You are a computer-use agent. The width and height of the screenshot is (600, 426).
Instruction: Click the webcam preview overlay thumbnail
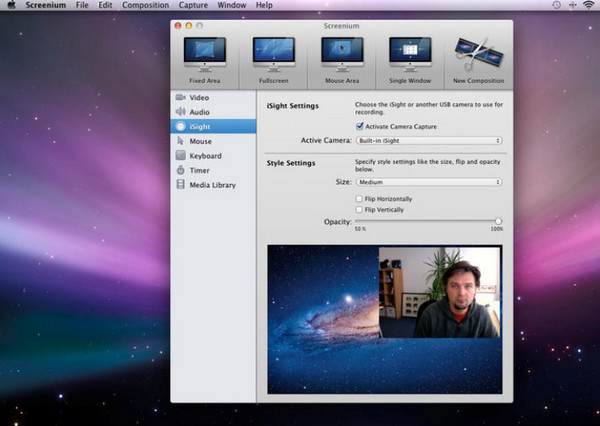[x=438, y=293]
